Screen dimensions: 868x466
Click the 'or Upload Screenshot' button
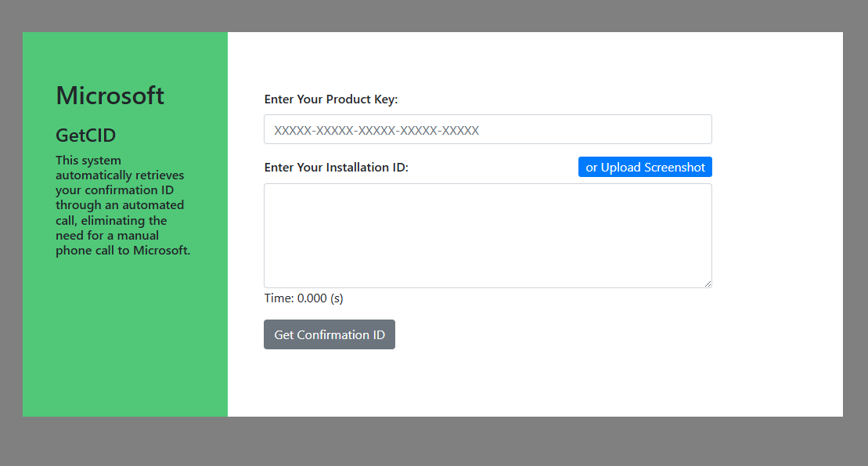(x=645, y=168)
